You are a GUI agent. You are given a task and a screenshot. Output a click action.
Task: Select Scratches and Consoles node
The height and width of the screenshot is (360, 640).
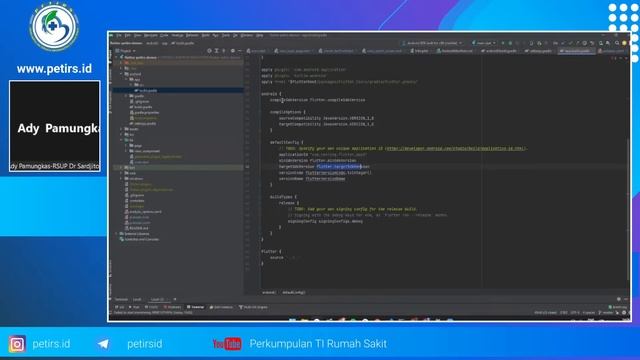point(139,239)
